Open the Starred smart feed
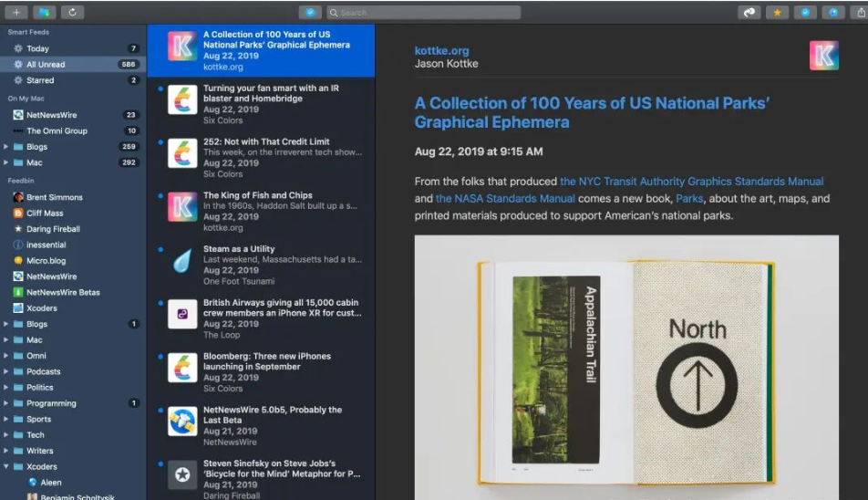 73,80
